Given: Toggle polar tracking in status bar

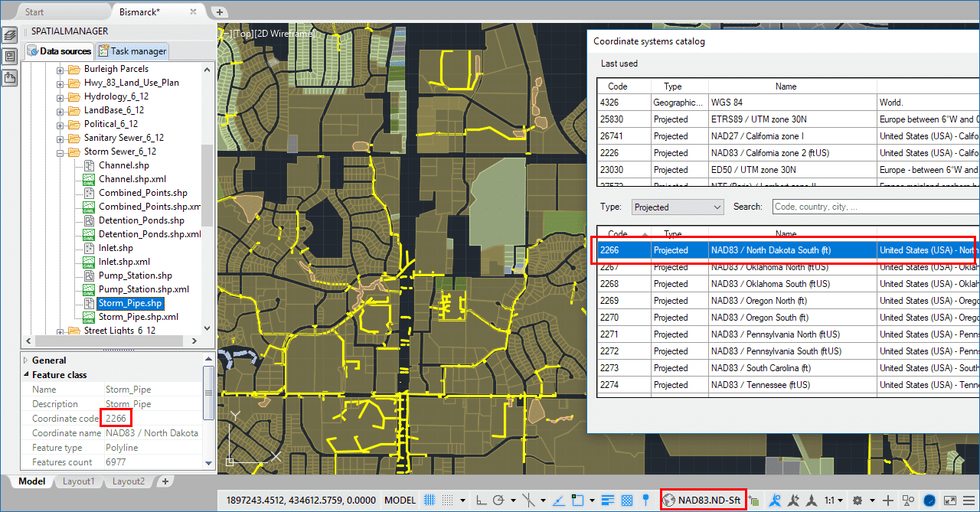Looking at the screenshot, I should click(498, 501).
